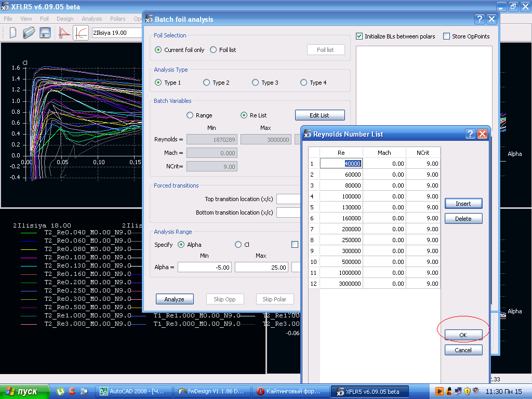Enable the Store OpPoints checkbox
The height and width of the screenshot is (399, 532).
click(446, 36)
